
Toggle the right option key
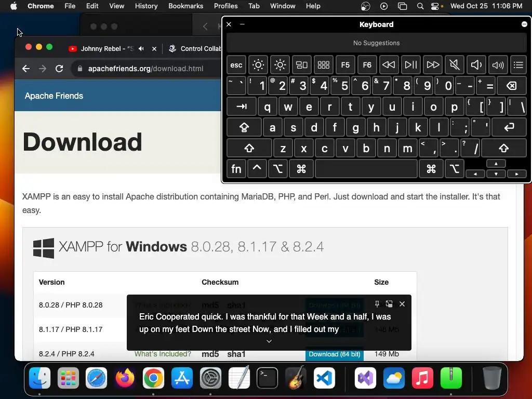[x=455, y=169]
